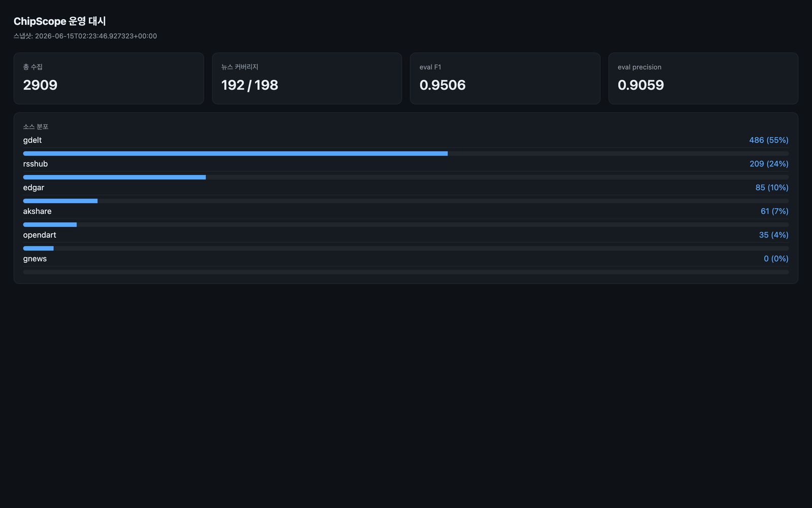The width and height of the screenshot is (812, 508).
Task: Click the 소스 분포 section heading
Action: [36, 126]
